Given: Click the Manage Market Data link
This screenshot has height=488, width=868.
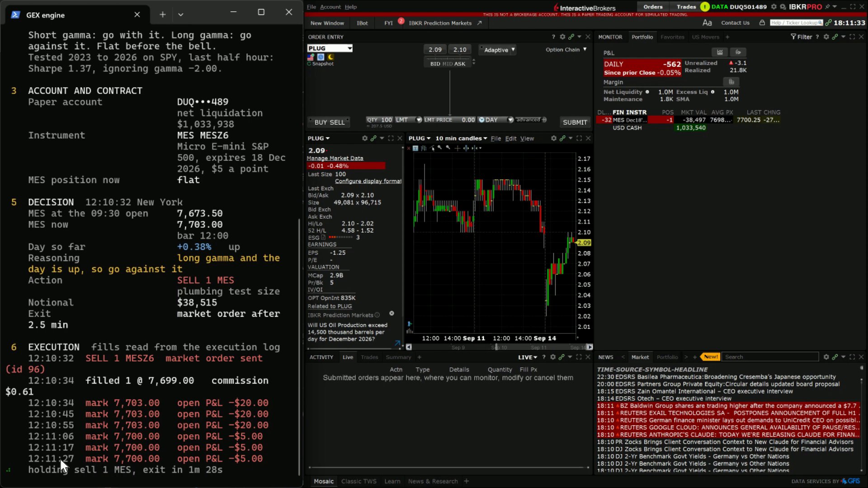Looking at the screenshot, I should click(335, 158).
